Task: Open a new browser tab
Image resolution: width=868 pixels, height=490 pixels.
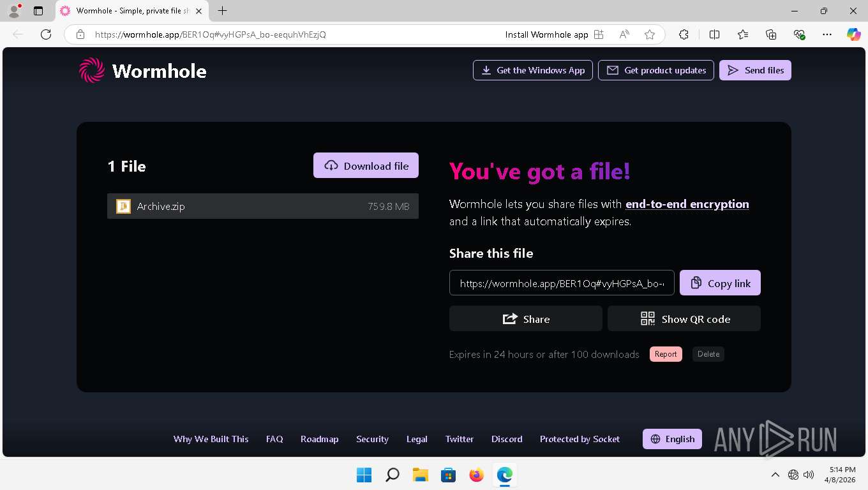Action: [x=222, y=11]
